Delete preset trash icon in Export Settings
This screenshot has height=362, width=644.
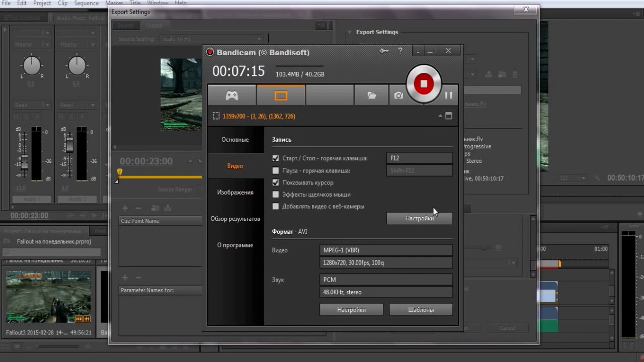(x=515, y=74)
